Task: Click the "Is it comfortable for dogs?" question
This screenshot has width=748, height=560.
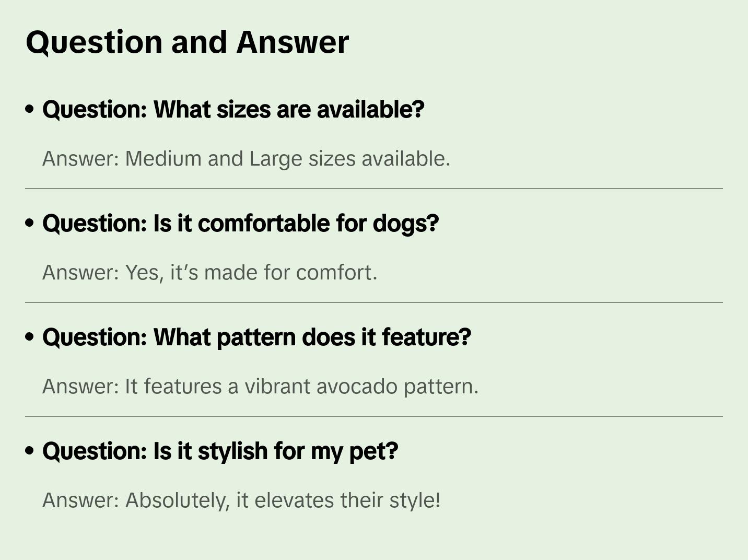Action: click(240, 224)
